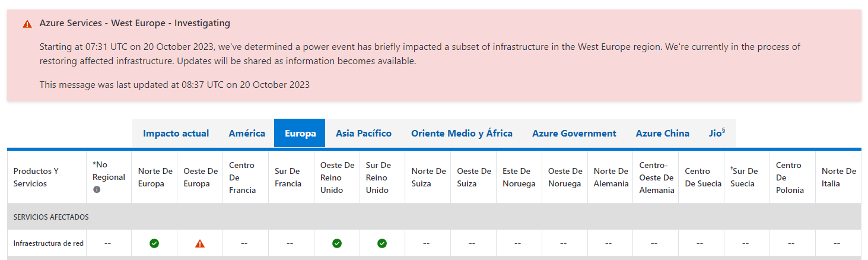Click the Oeste De Suiza column header
This screenshot has width=868, height=260.
pos(473,177)
